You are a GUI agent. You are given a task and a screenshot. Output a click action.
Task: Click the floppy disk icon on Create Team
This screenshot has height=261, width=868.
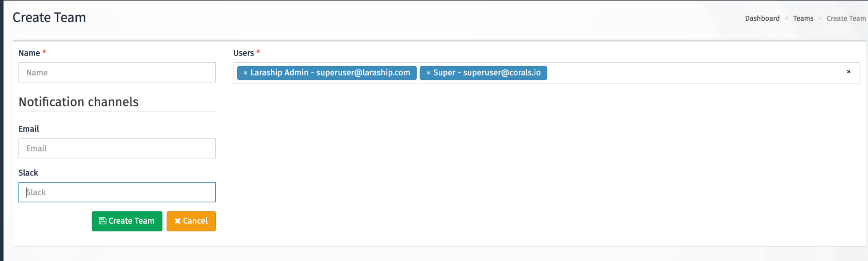click(103, 221)
